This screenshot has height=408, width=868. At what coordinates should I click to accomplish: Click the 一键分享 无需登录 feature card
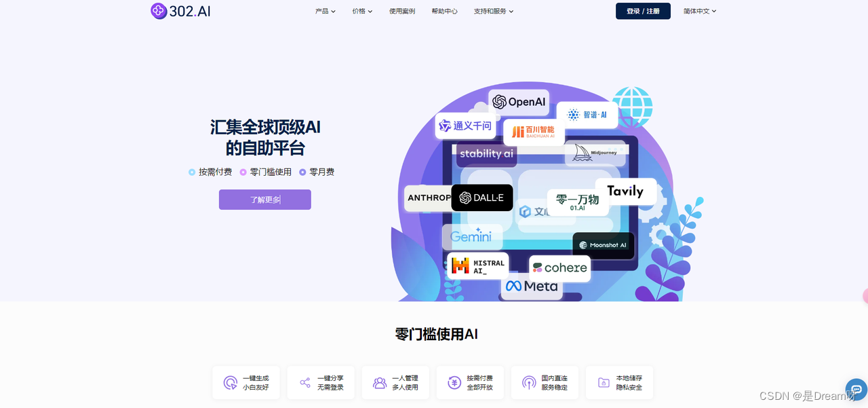click(x=321, y=383)
